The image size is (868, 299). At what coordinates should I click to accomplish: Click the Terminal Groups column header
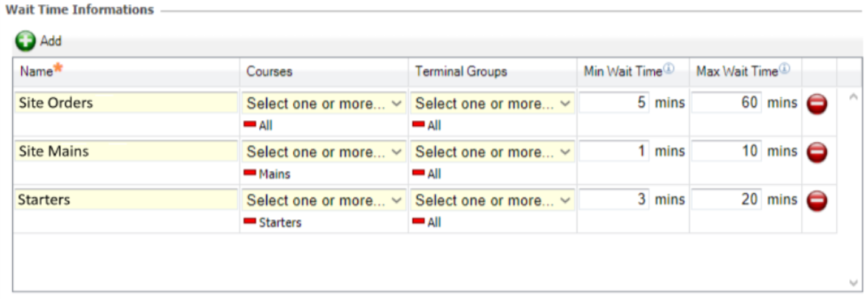[461, 72]
